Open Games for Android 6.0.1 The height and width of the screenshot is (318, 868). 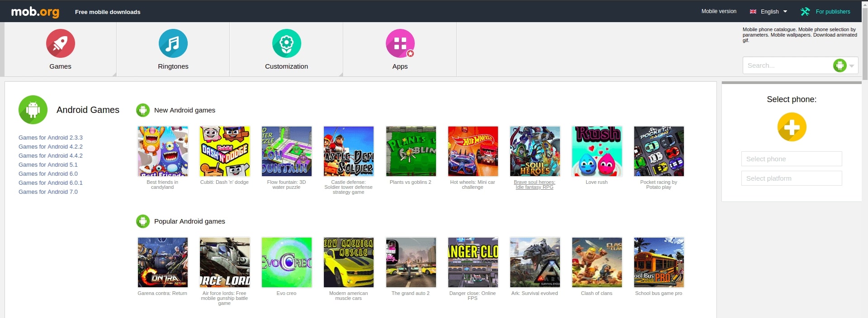pos(51,183)
